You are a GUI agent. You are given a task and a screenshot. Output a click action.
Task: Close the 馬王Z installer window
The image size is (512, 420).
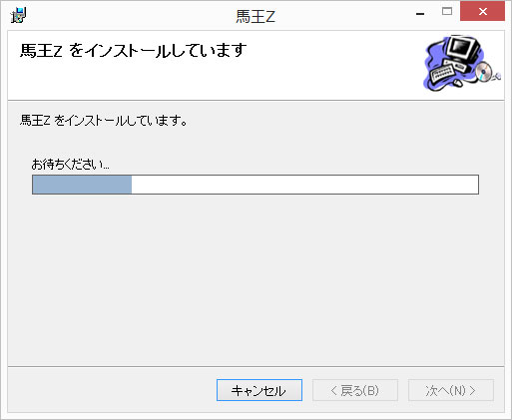482,12
